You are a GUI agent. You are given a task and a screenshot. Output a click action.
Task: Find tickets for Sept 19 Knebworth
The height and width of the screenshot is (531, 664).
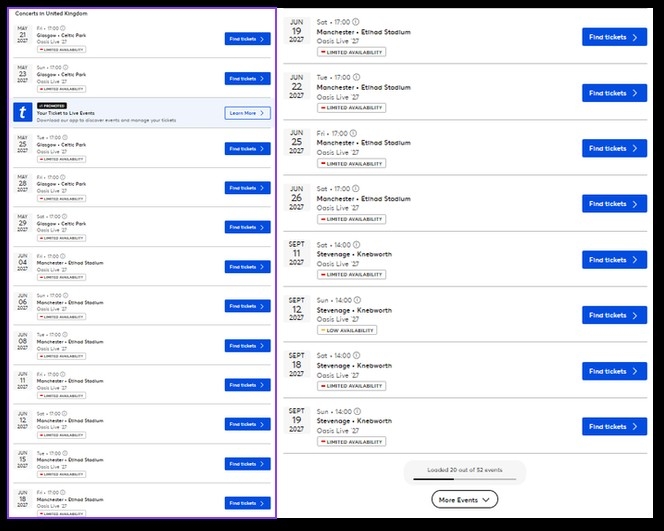pos(614,426)
